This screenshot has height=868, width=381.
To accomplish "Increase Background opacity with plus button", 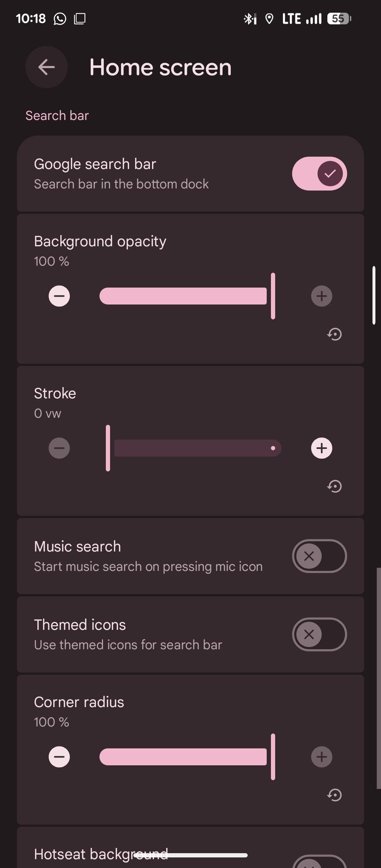I will [x=321, y=296].
